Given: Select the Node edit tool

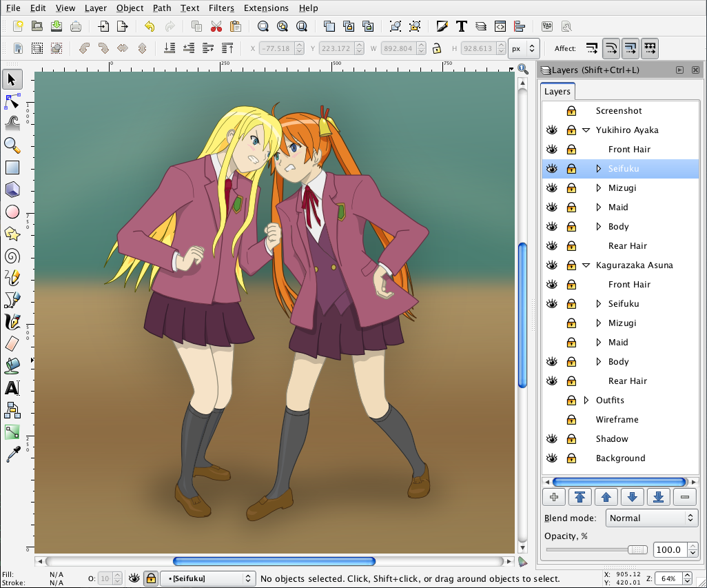Looking at the screenshot, I should (12, 101).
